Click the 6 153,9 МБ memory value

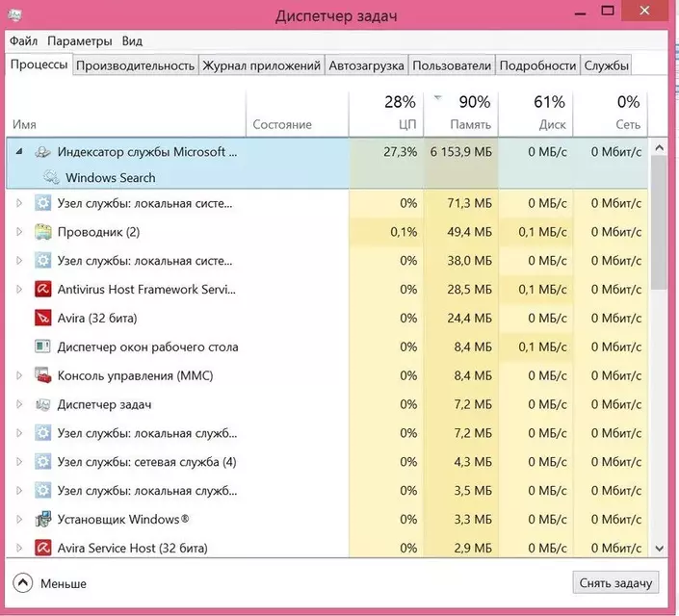pyautogui.click(x=460, y=152)
